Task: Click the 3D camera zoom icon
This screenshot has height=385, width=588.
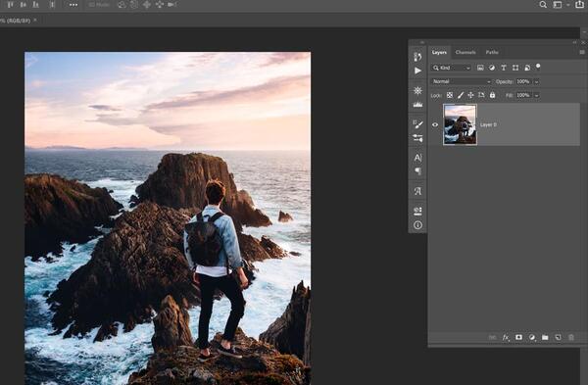Action: 172,5
